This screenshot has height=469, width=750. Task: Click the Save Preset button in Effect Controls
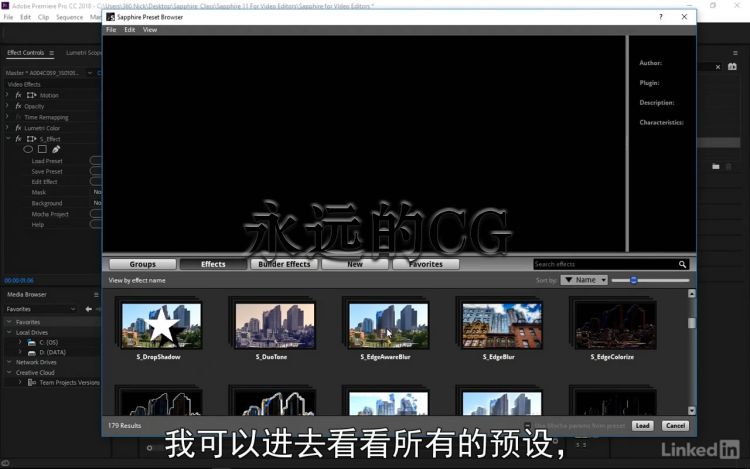(96, 171)
